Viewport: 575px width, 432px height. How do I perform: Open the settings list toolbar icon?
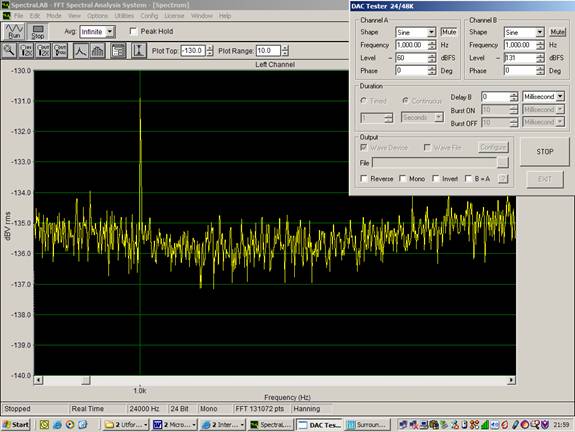(118, 51)
